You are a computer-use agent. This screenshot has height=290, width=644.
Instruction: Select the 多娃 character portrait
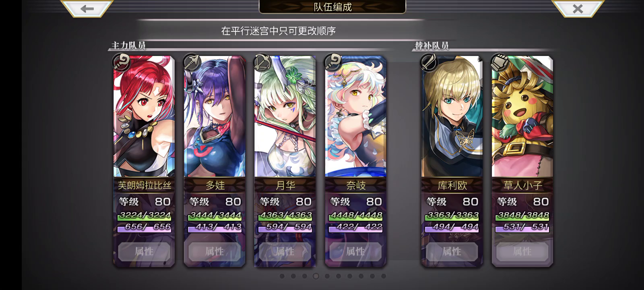click(215, 116)
